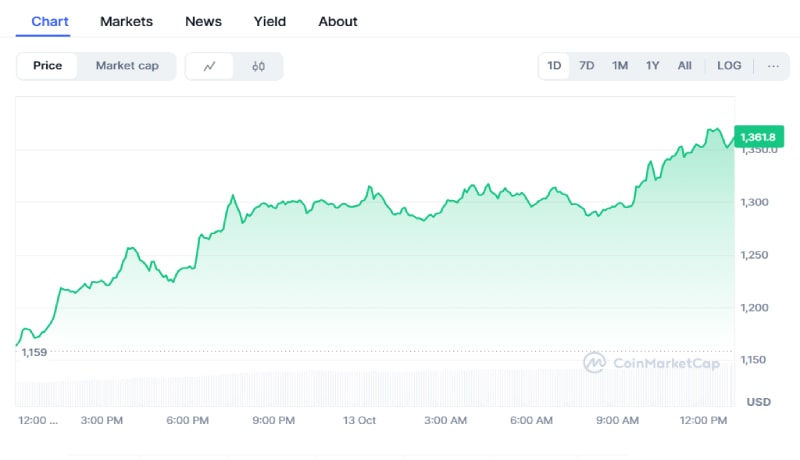Go to the News tab
This screenshot has height=460, width=800.
(203, 21)
